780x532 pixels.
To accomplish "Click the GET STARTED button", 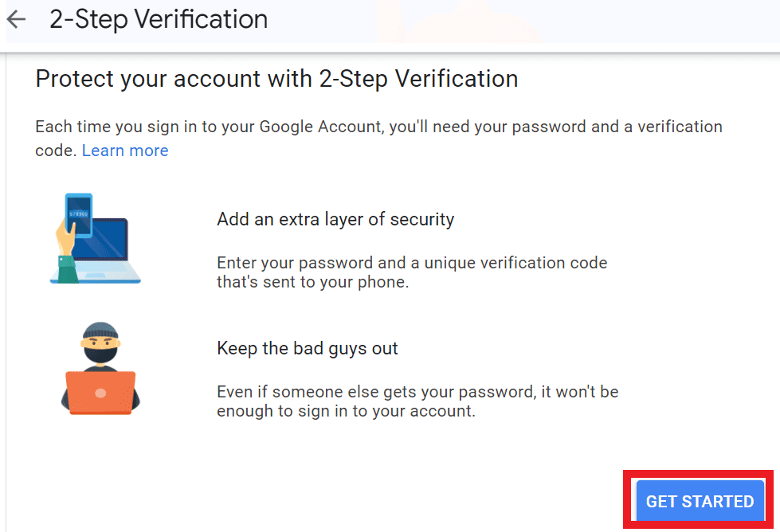I will [x=700, y=501].
